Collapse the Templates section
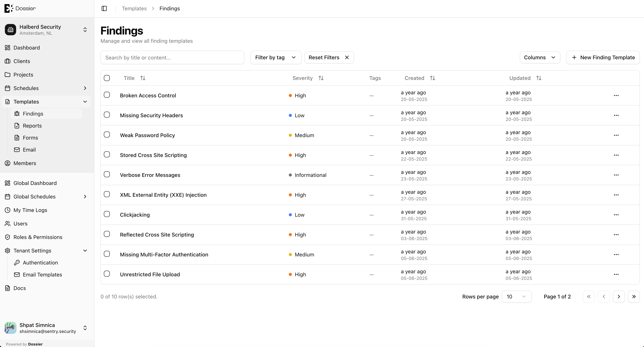This screenshot has width=644, height=347. tap(85, 102)
